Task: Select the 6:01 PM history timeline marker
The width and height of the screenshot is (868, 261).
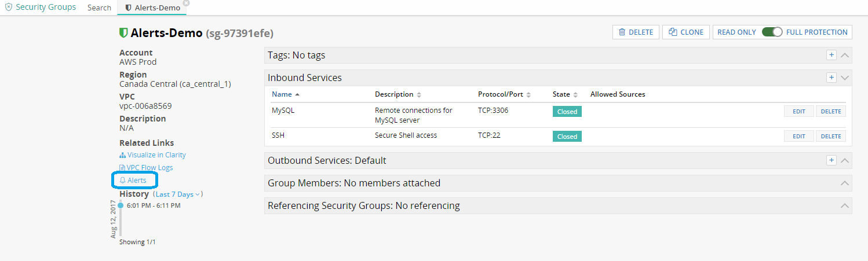Action: pyautogui.click(x=121, y=205)
